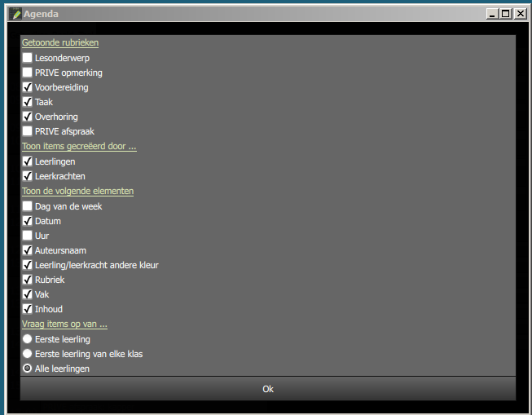Click the Getoonde rubrieken heading
This screenshot has width=532, height=415.
(60, 42)
